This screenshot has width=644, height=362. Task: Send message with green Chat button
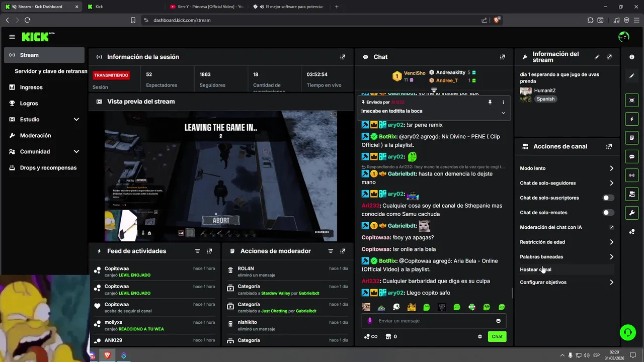497,337
